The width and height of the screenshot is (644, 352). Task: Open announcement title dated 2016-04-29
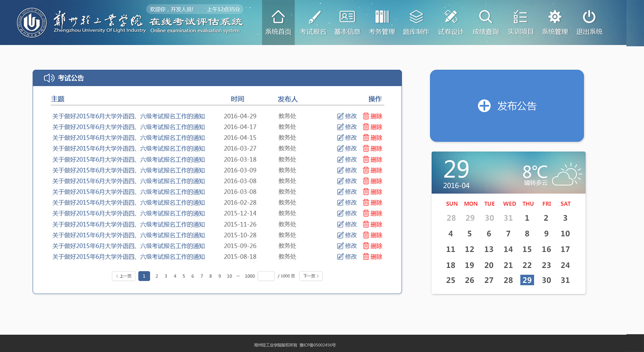coord(129,116)
